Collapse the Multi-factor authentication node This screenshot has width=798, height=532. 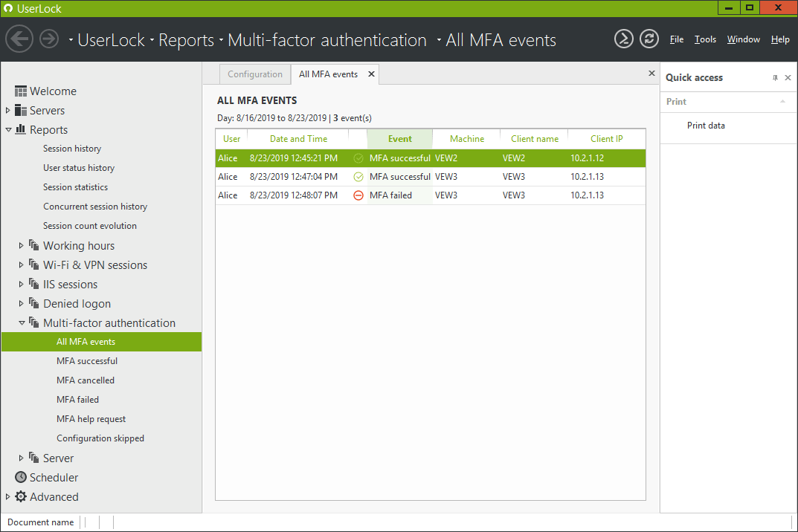click(22, 323)
